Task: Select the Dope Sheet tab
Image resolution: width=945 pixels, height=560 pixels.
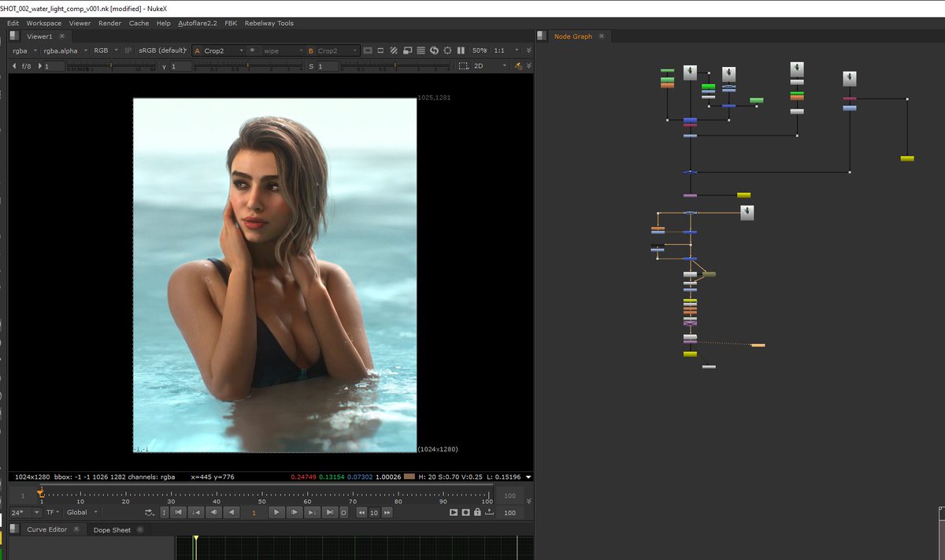Action: pos(112,530)
